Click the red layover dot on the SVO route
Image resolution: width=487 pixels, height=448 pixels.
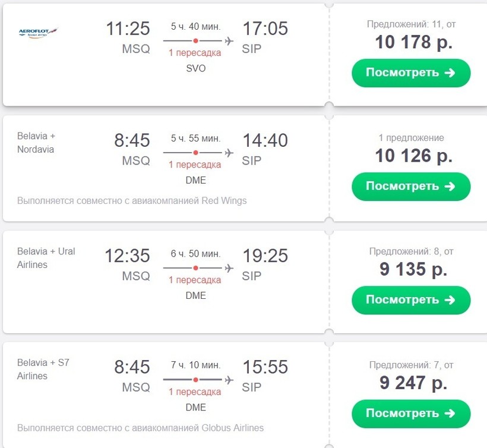(x=195, y=40)
